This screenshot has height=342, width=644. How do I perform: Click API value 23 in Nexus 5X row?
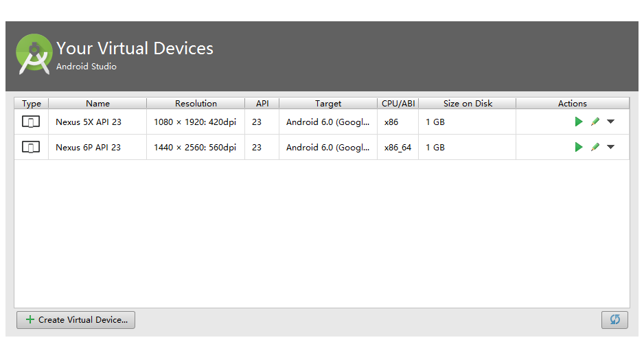(257, 122)
